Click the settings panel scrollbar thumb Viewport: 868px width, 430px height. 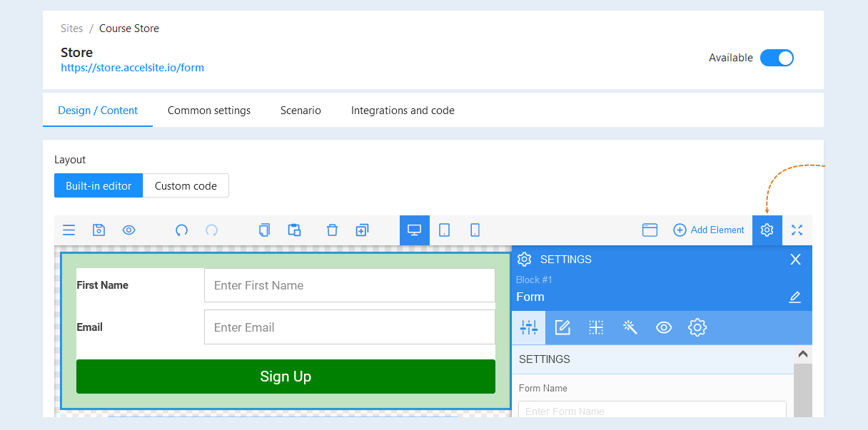[x=803, y=390]
